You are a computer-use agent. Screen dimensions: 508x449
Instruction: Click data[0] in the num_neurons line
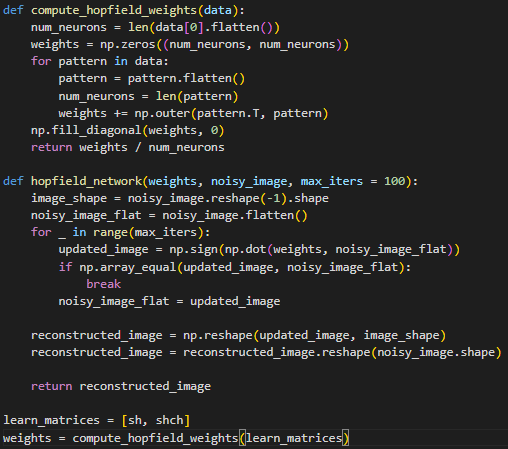[180, 27]
